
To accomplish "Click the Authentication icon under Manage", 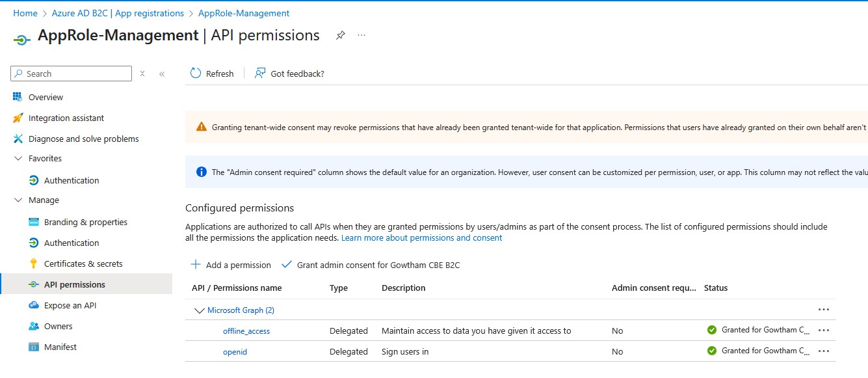I will [34, 243].
